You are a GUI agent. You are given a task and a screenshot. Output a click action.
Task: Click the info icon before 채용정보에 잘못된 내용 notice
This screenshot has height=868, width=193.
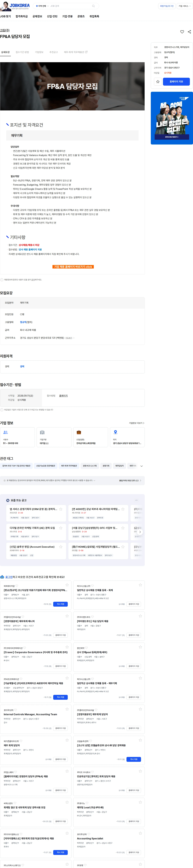click(2, 280)
